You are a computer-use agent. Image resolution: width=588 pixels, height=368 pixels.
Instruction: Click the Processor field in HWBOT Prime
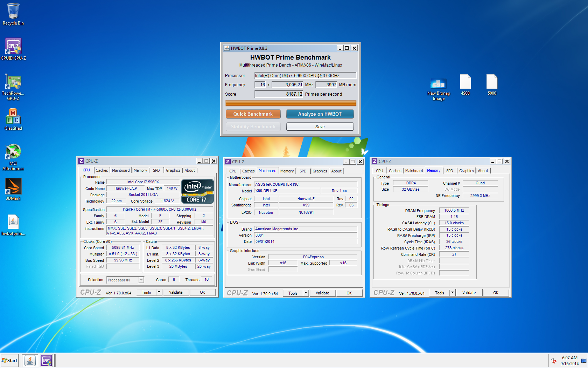pyautogui.click(x=305, y=75)
